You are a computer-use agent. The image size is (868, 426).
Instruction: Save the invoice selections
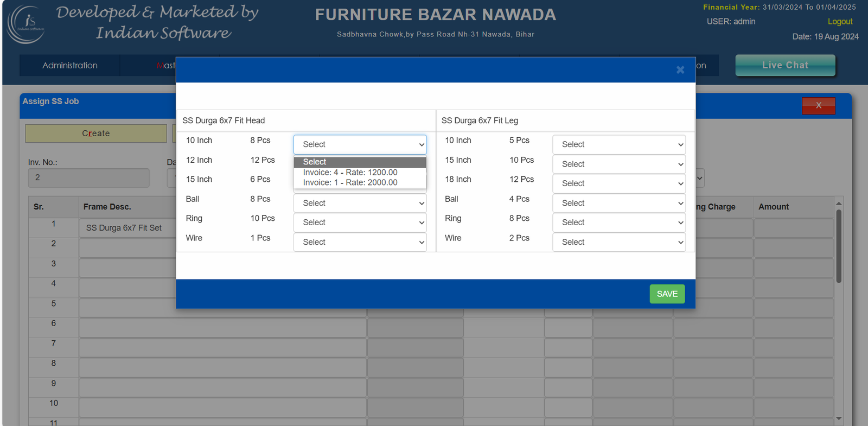click(x=667, y=294)
